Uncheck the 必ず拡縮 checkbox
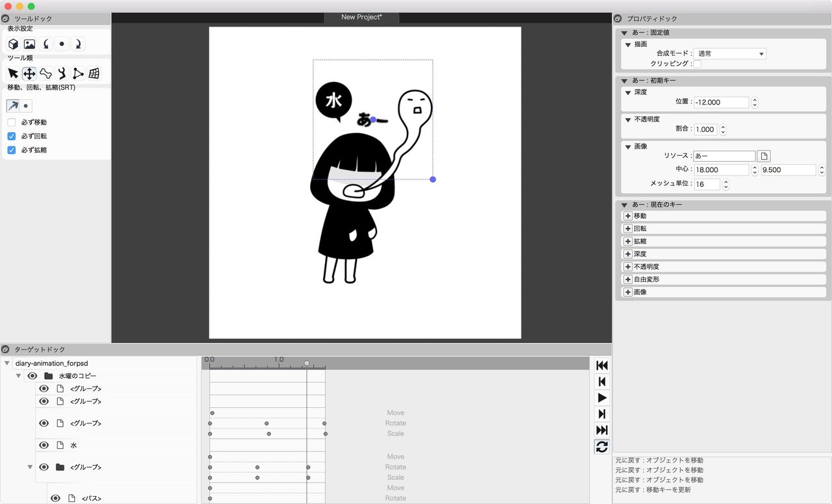 click(x=12, y=150)
